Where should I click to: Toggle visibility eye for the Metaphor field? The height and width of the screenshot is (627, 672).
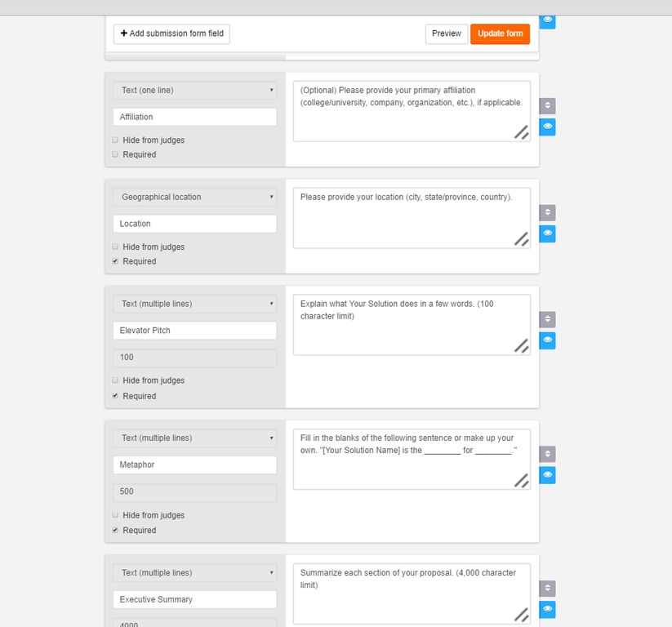pyautogui.click(x=547, y=475)
